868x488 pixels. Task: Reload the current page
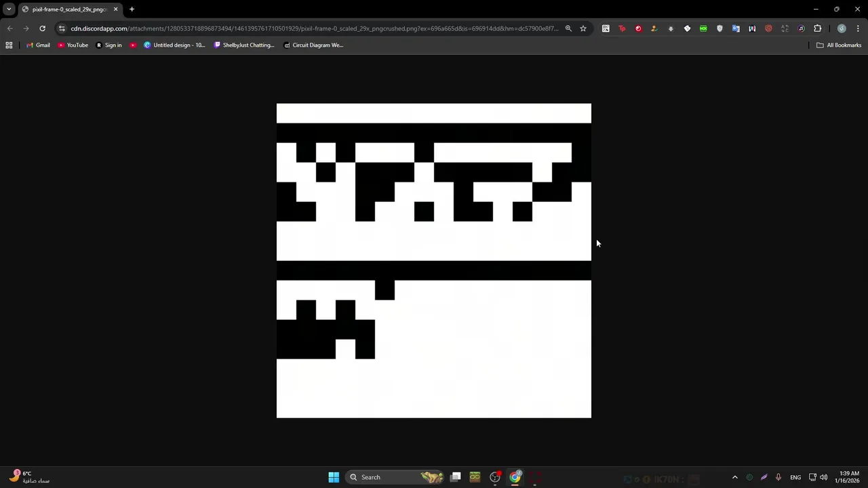(x=42, y=28)
